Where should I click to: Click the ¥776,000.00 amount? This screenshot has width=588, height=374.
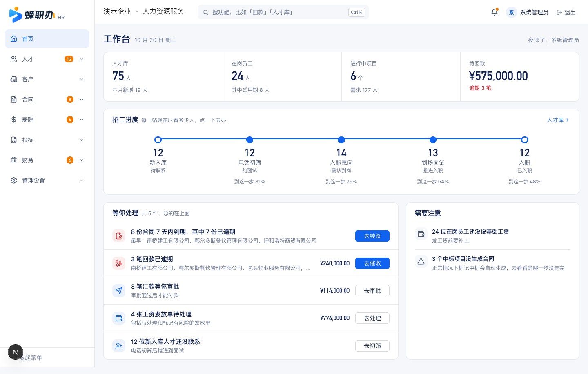[335, 318]
